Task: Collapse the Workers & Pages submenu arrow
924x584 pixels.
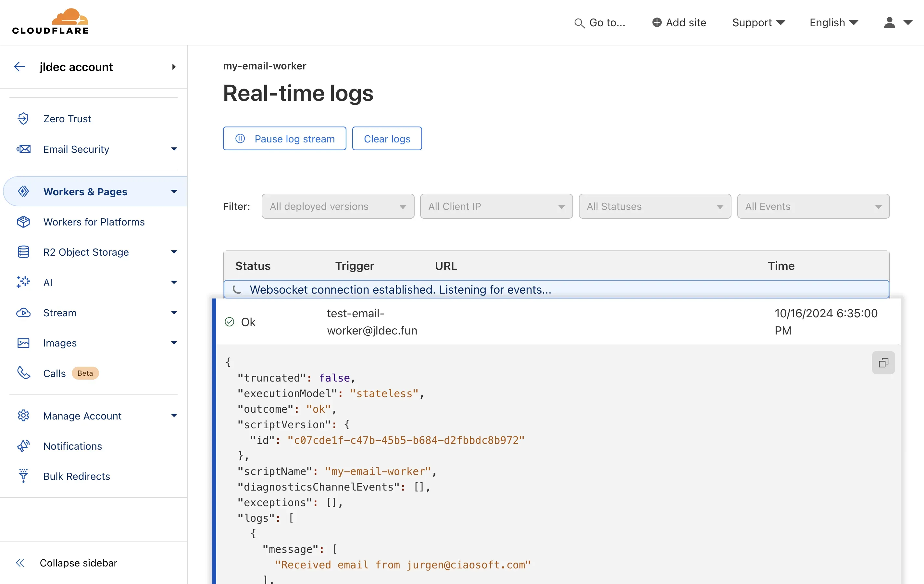Action: [x=174, y=191]
